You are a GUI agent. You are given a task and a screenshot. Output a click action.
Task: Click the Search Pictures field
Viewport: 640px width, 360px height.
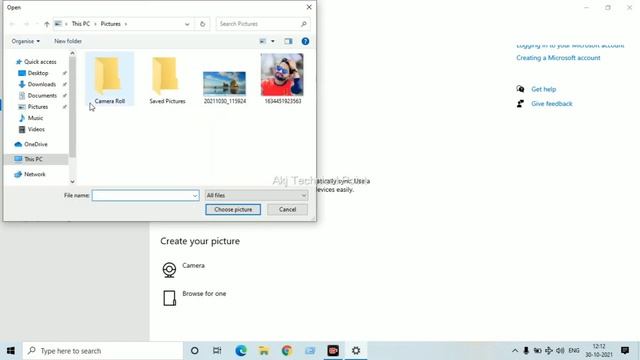(x=263, y=24)
